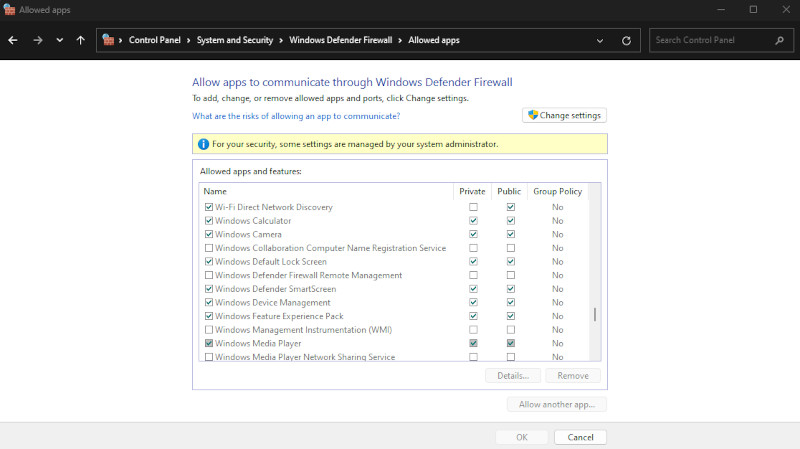This screenshot has height=449, width=800.
Task: Refresh the Allowed apps page
Action: click(627, 41)
